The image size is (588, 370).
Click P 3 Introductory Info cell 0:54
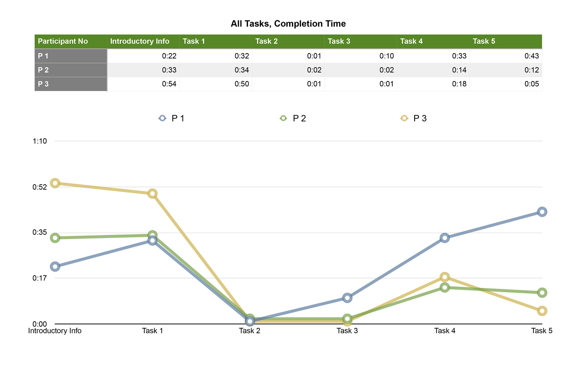(x=143, y=84)
